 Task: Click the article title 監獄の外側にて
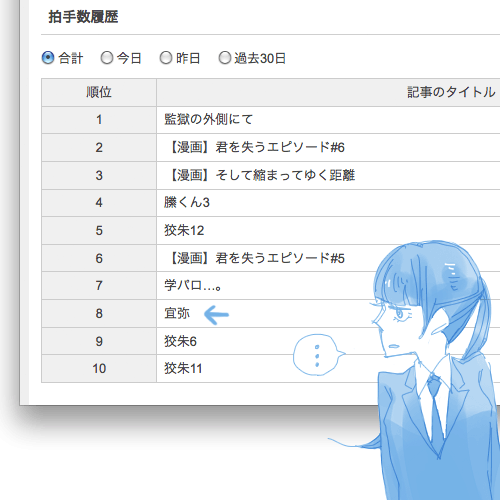point(209,119)
